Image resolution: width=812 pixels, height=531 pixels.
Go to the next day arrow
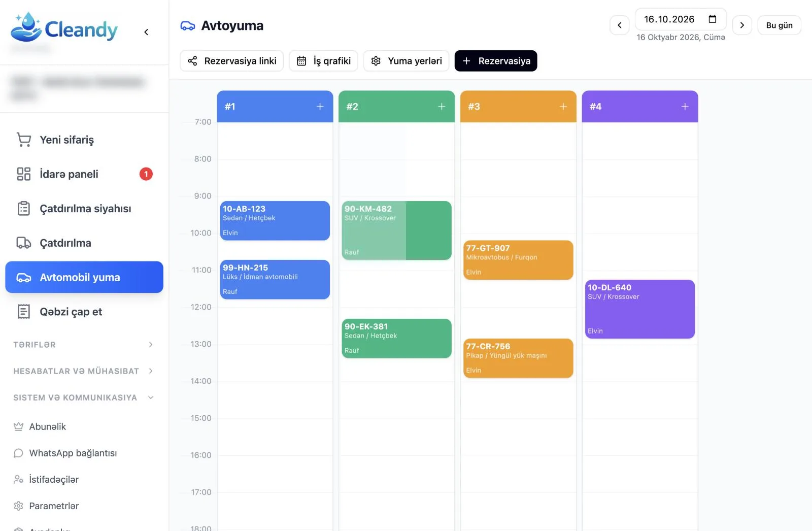(x=742, y=25)
